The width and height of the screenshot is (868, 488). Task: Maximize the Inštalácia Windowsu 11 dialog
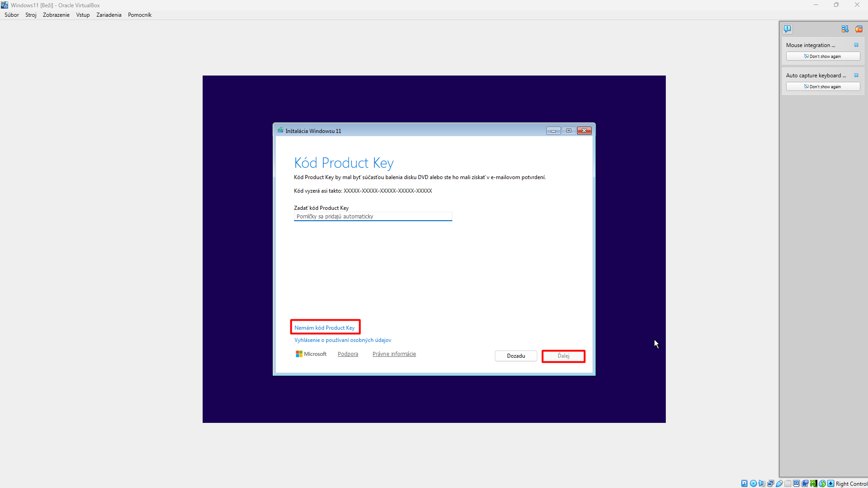click(569, 131)
